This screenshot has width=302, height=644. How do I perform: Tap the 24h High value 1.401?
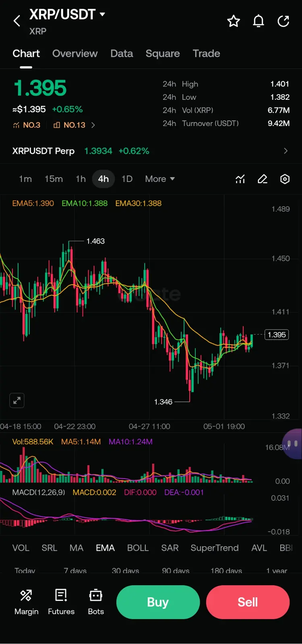tap(280, 84)
